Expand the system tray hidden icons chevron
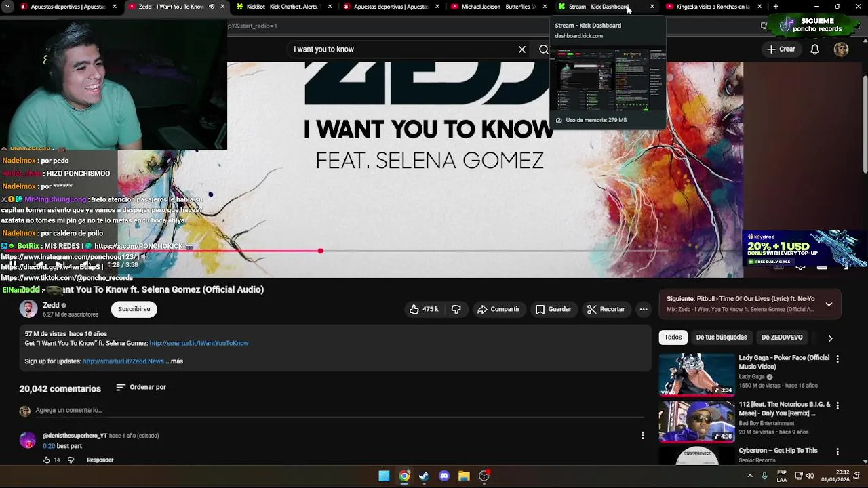 tap(750, 476)
